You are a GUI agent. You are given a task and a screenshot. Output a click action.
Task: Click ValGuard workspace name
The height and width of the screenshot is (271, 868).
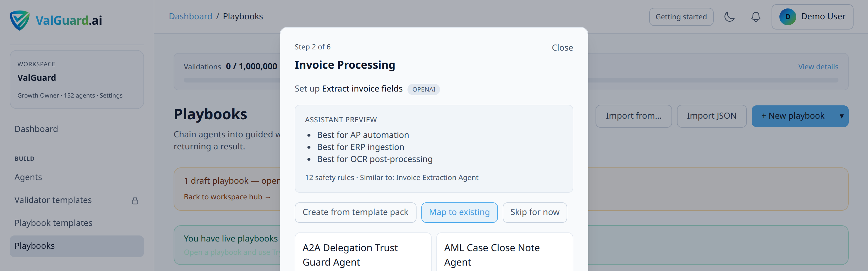point(37,78)
